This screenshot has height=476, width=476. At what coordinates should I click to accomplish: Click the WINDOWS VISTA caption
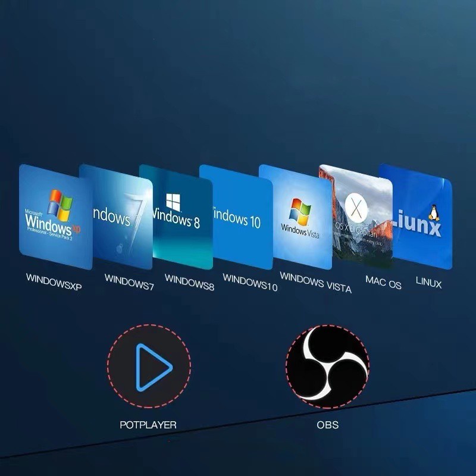315,283
